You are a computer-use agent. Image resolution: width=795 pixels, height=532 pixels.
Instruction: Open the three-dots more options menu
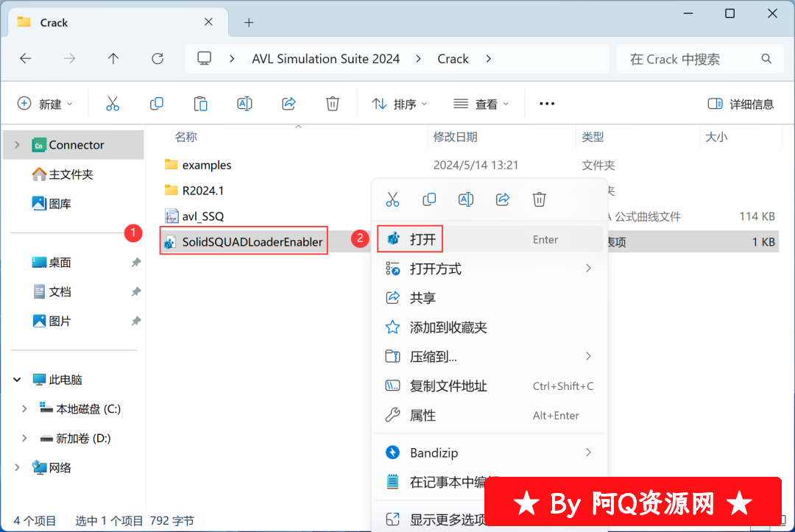tap(546, 104)
